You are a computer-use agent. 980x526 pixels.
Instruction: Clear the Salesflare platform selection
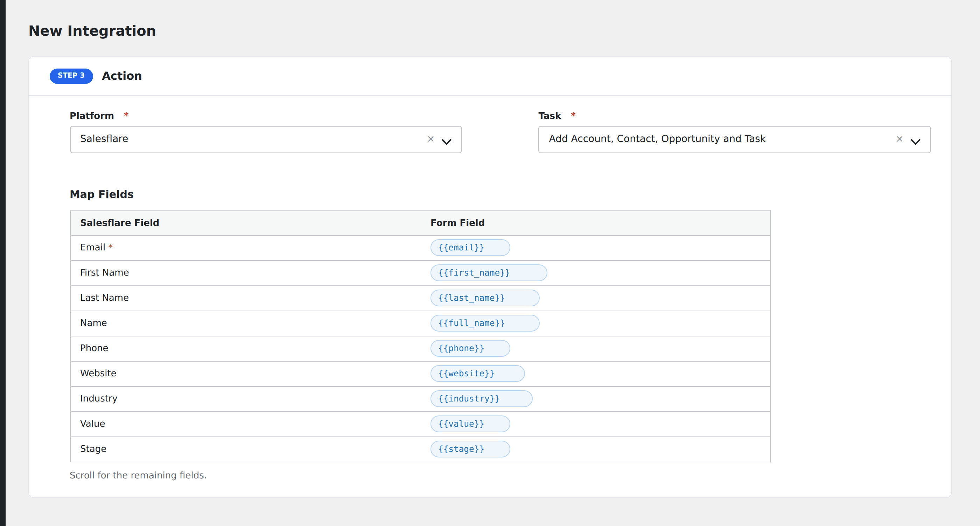[x=430, y=139]
